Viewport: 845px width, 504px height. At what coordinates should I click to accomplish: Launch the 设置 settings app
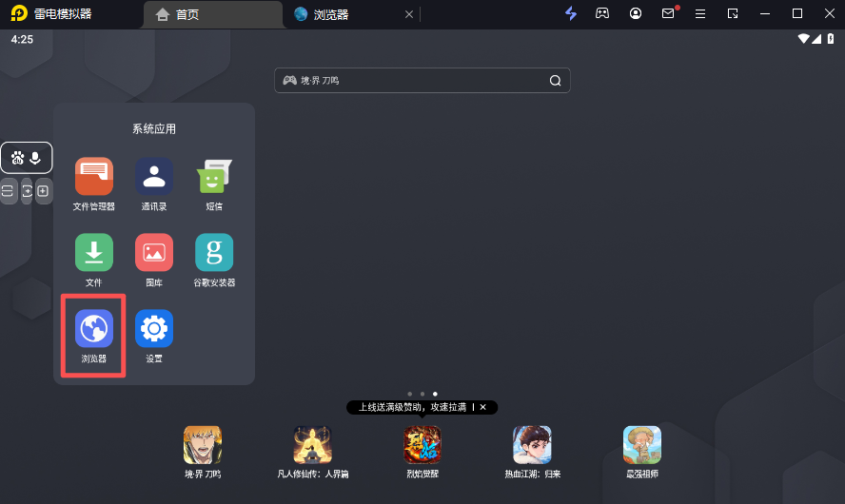pyautogui.click(x=153, y=329)
